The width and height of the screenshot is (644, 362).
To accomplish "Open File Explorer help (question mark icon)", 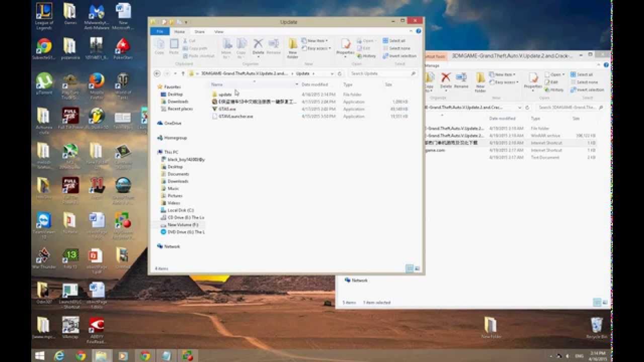I will click(x=419, y=31).
